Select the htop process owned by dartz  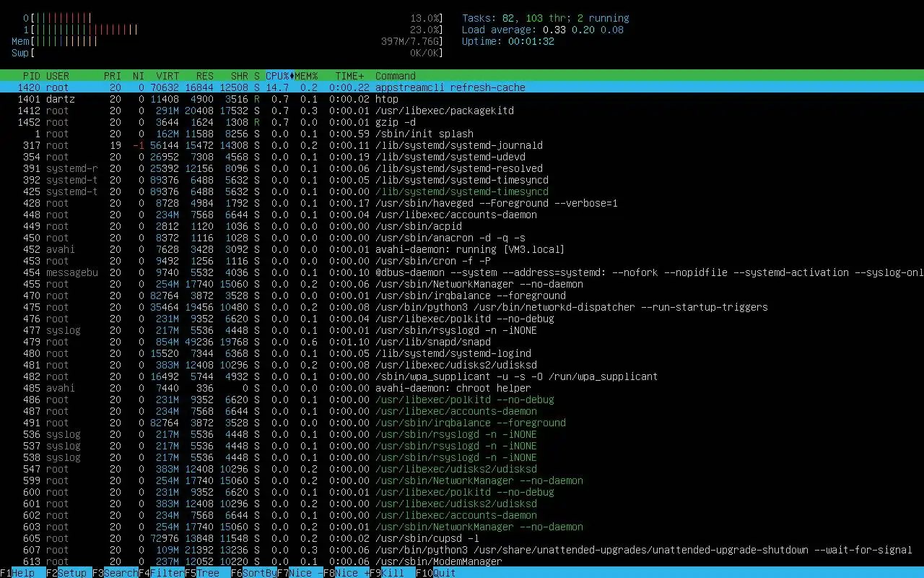pos(462,99)
